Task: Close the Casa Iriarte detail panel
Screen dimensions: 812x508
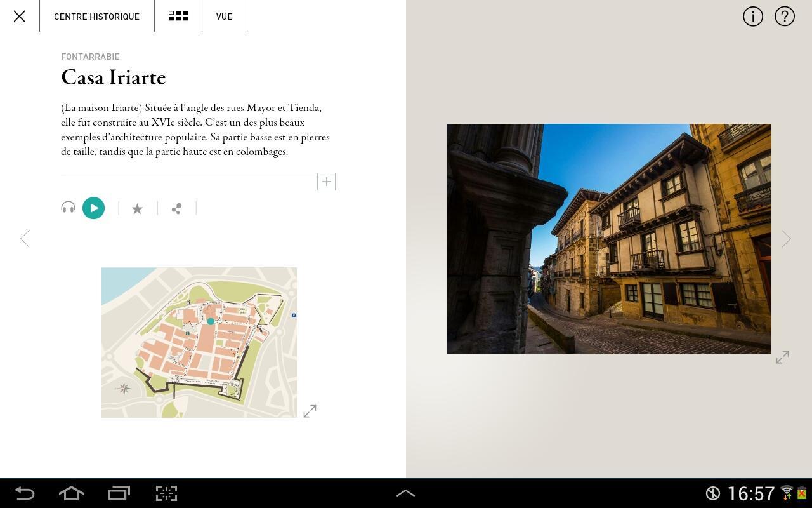Action: click(x=20, y=17)
